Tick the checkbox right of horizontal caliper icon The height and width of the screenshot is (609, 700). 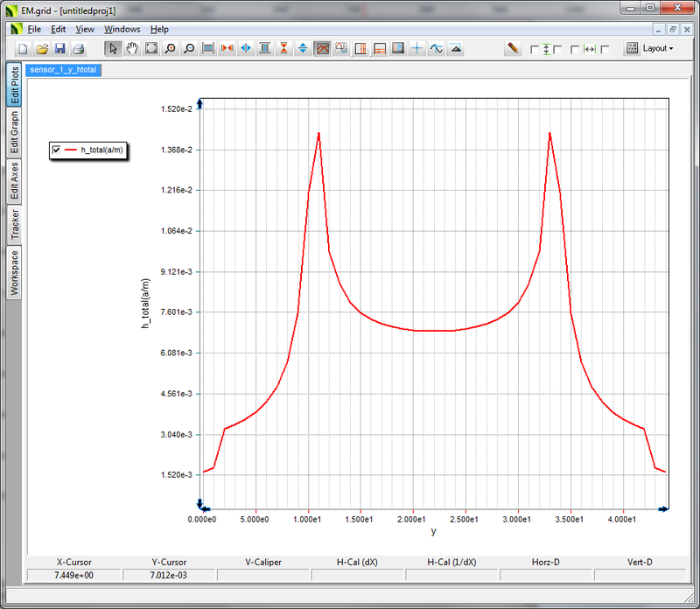[605, 50]
